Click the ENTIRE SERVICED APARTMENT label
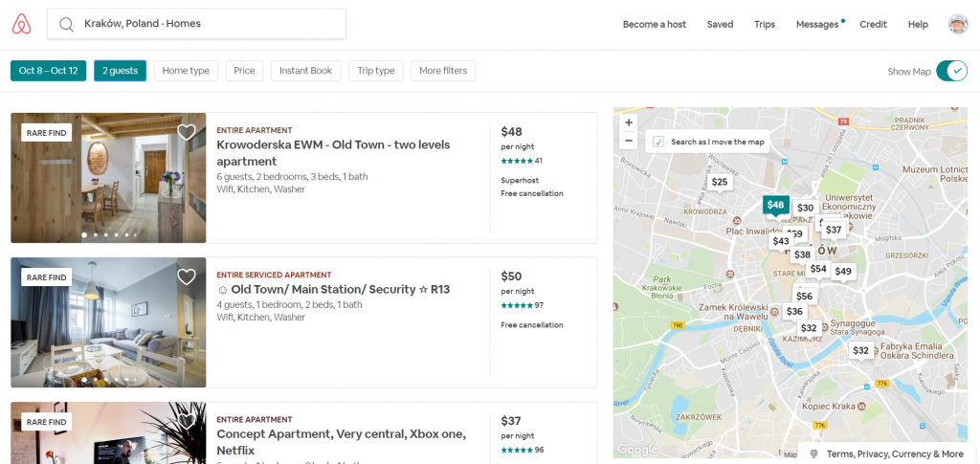Viewport: 980px width, 464px height. 274,275
